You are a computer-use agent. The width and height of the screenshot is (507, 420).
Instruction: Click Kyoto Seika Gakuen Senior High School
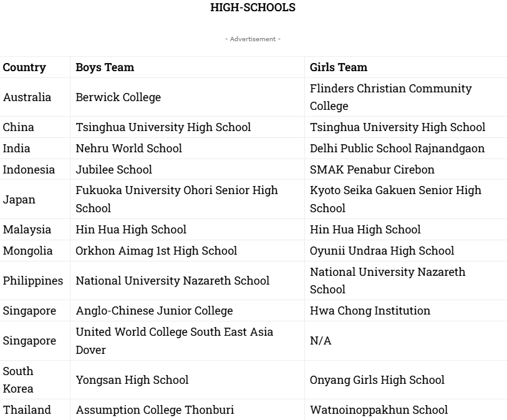click(395, 199)
